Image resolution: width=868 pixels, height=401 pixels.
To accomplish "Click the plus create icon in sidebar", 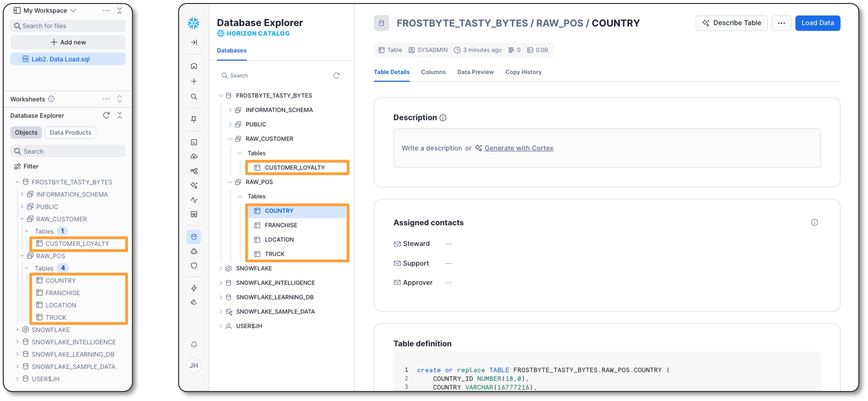I will (194, 81).
